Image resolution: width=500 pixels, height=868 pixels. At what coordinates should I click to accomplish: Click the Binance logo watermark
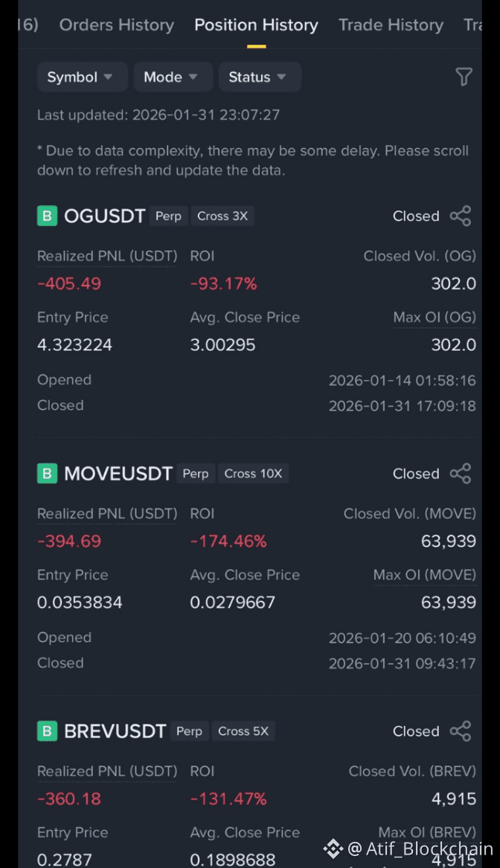coord(333,849)
